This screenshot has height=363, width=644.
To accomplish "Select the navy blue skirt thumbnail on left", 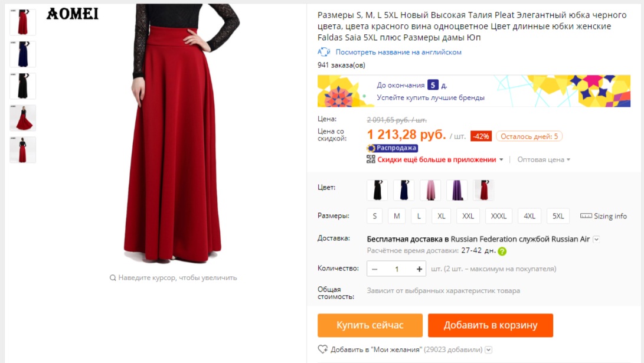I will click(x=23, y=54).
